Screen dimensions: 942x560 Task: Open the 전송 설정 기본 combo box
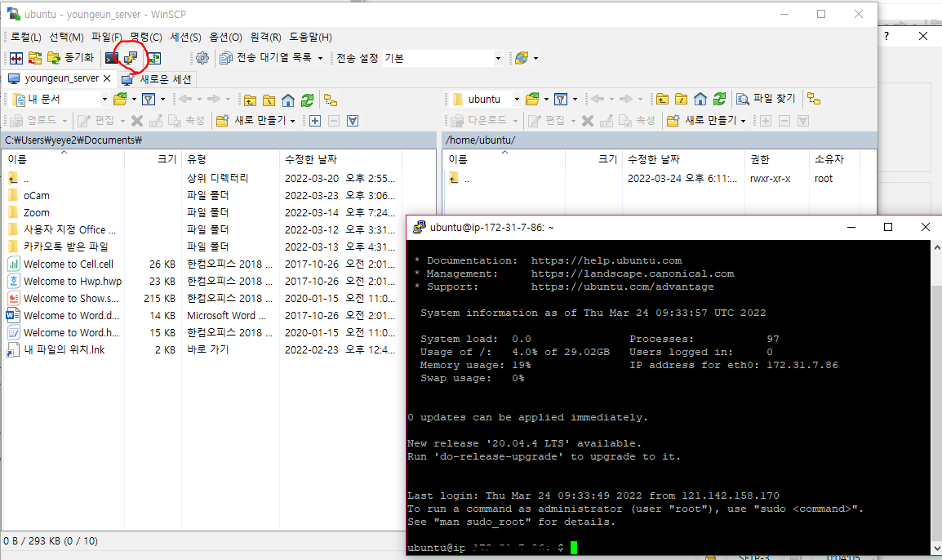click(x=442, y=58)
